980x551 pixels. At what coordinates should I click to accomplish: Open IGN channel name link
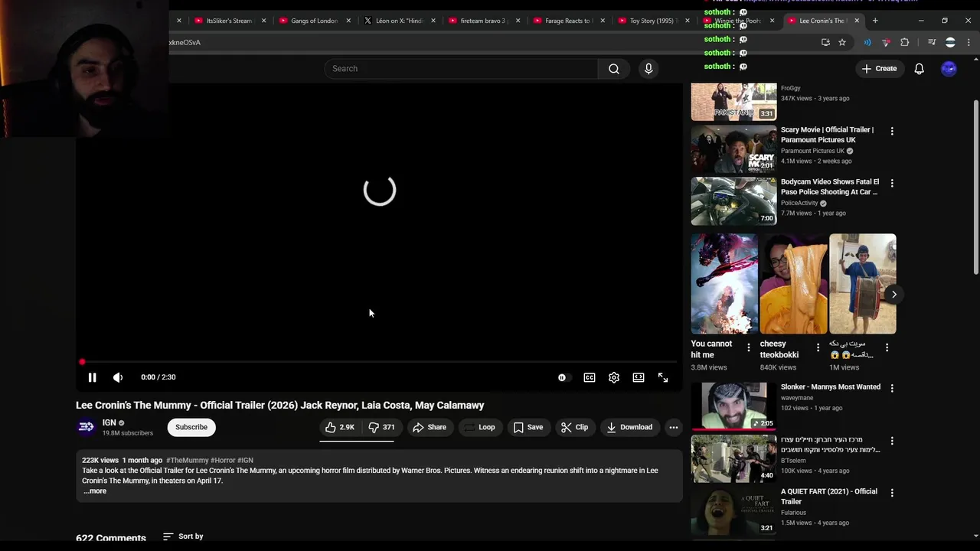109,422
